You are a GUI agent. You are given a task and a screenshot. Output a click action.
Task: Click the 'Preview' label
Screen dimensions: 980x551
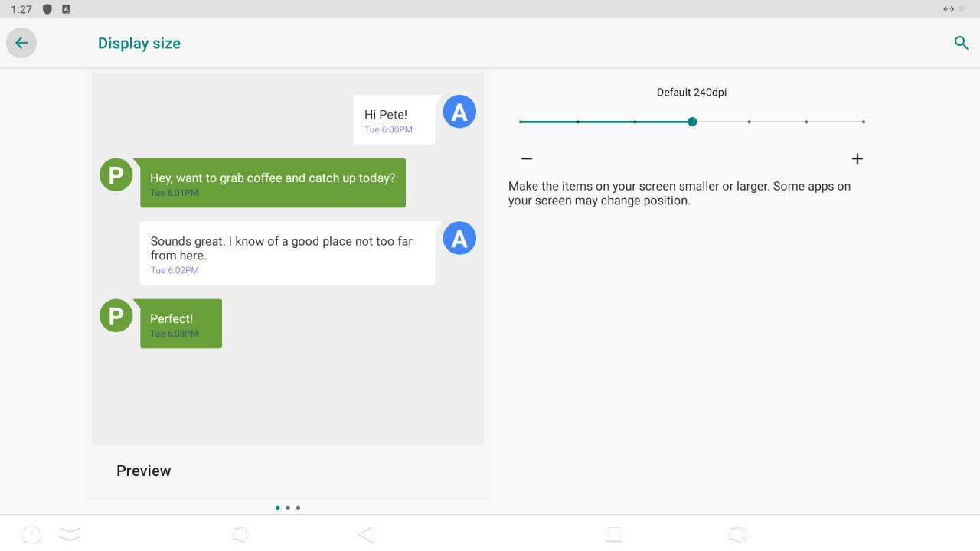tap(143, 471)
